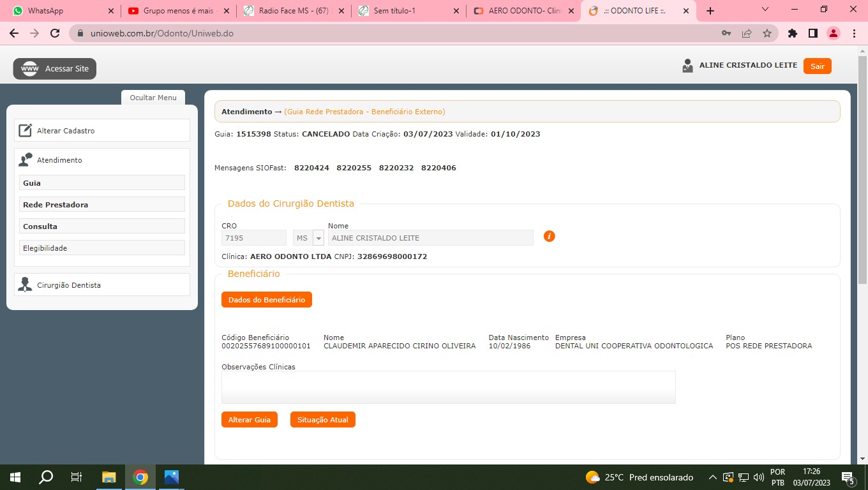Click the Atendimento speech bubble icon
The height and width of the screenshot is (490, 868).
26,160
